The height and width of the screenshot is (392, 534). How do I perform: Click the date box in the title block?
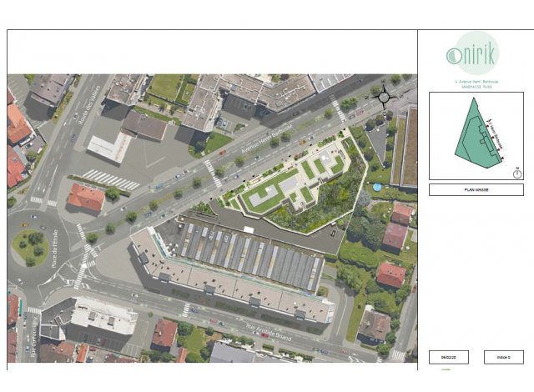(x=449, y=356)
